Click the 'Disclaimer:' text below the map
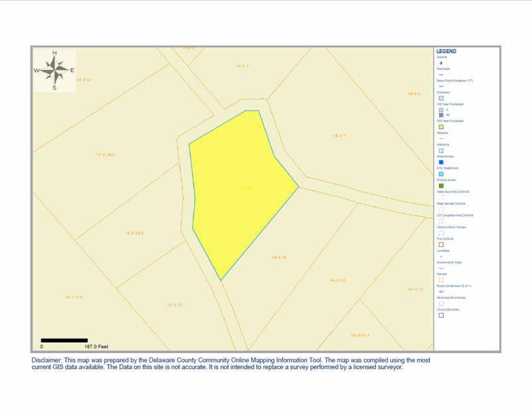Screen dimensions: 532x411 tap(47, 360)
